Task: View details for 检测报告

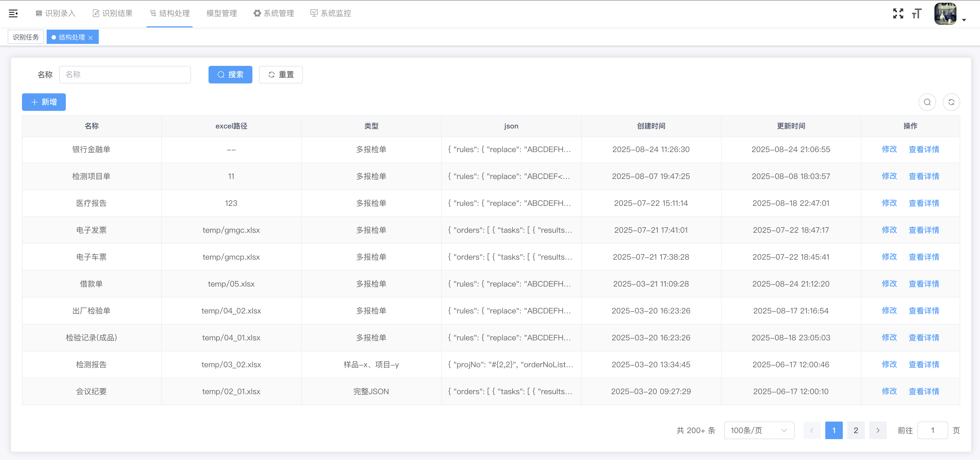Action: click(x=924, y=364)
